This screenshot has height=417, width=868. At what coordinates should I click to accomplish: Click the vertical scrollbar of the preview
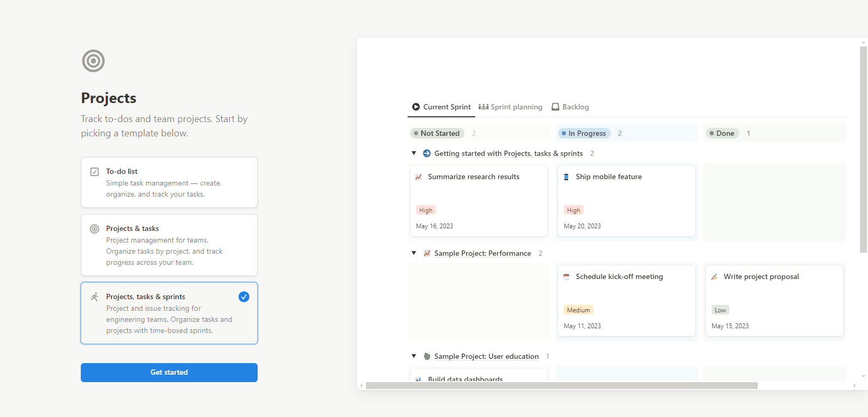[863, 150]
